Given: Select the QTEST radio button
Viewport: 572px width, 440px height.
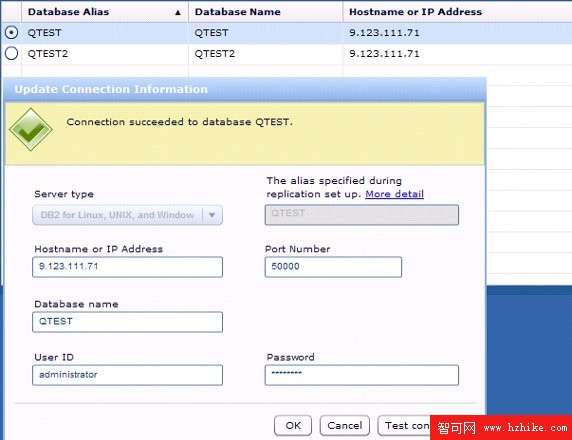Looking at the screenshot, I should [11, 33].
